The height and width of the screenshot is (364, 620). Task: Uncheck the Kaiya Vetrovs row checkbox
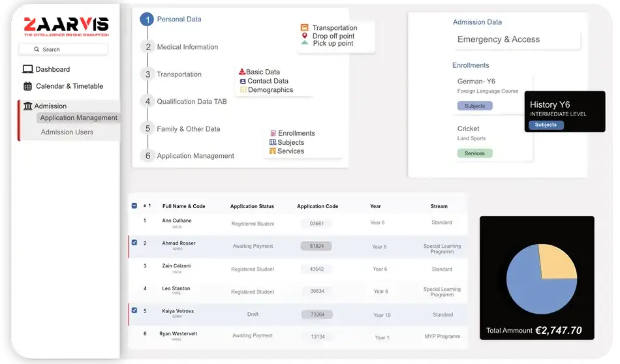(134, 311)
